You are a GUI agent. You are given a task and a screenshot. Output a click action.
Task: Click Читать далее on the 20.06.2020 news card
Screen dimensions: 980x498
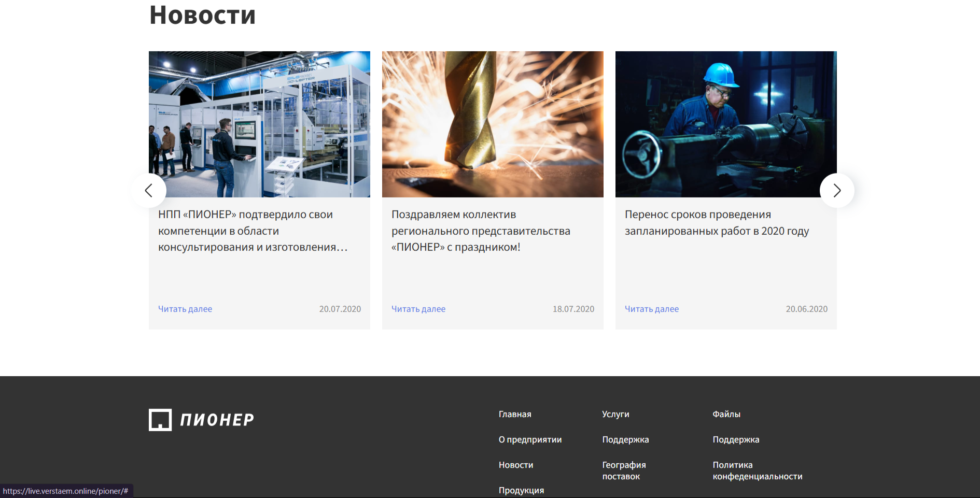coord(652,309)
